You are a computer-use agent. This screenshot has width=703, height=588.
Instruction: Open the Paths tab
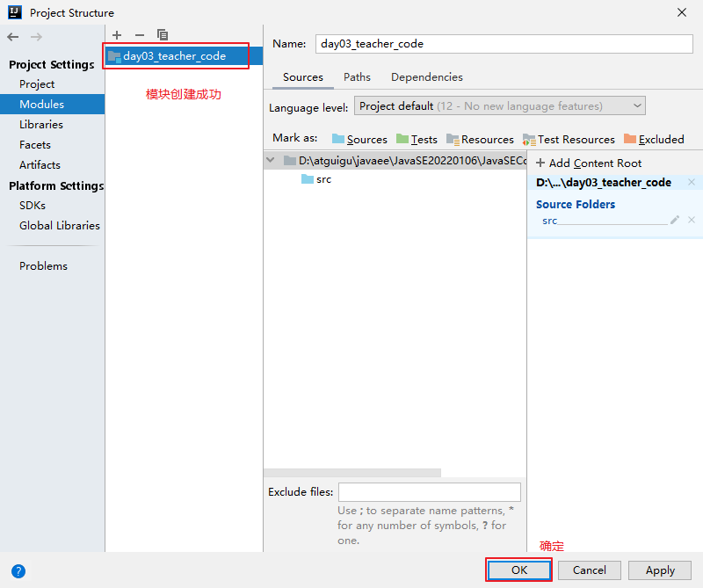coord(357,77)
